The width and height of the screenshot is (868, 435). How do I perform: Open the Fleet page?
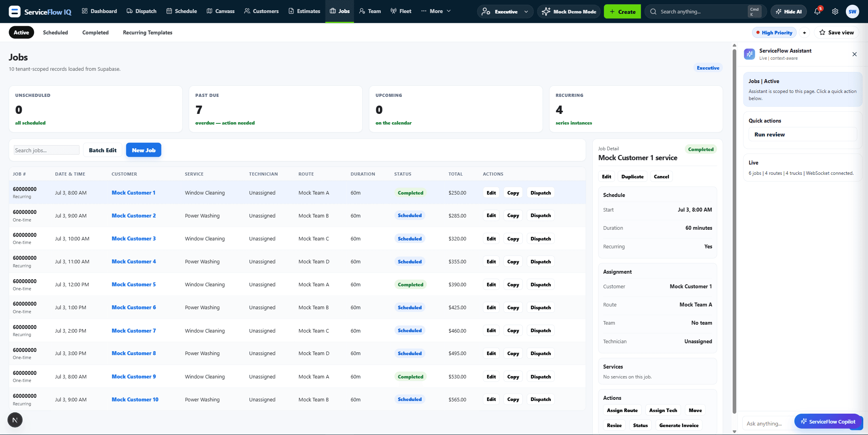(401, 11)
